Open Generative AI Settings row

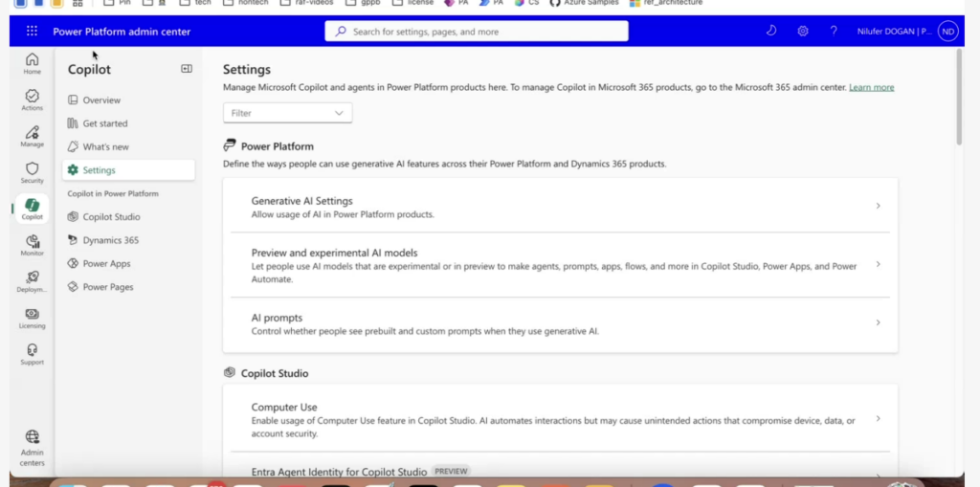pyautogui.click(x=560, y=207)
